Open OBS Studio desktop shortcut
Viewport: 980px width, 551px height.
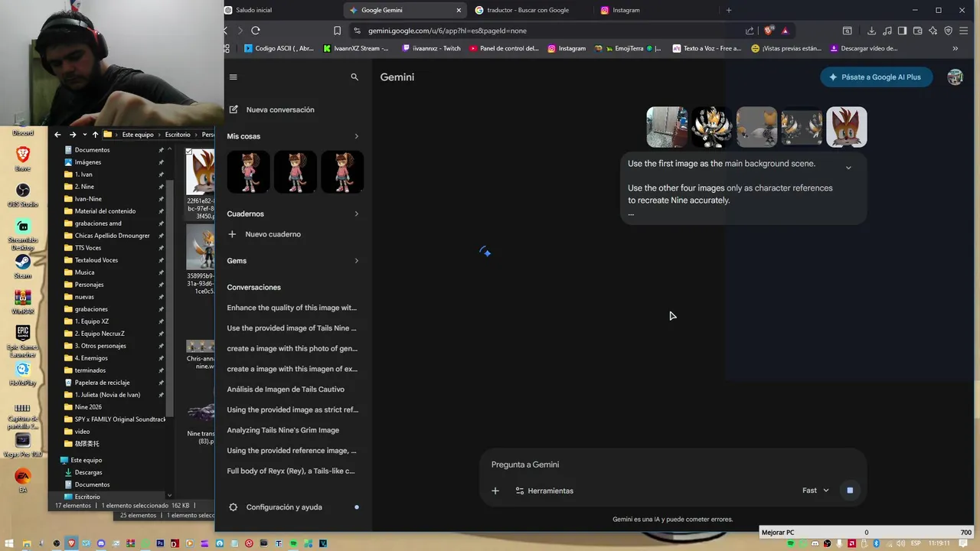[x=23, y=195]
